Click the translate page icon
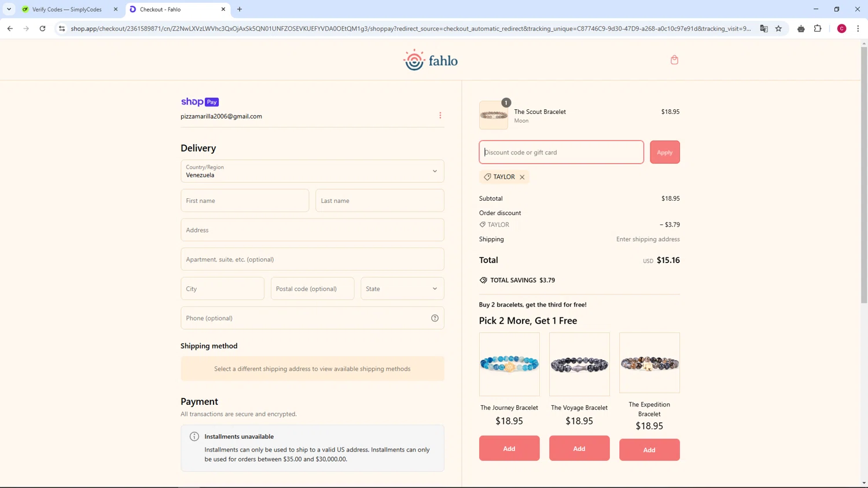 [x=764, y=28]
